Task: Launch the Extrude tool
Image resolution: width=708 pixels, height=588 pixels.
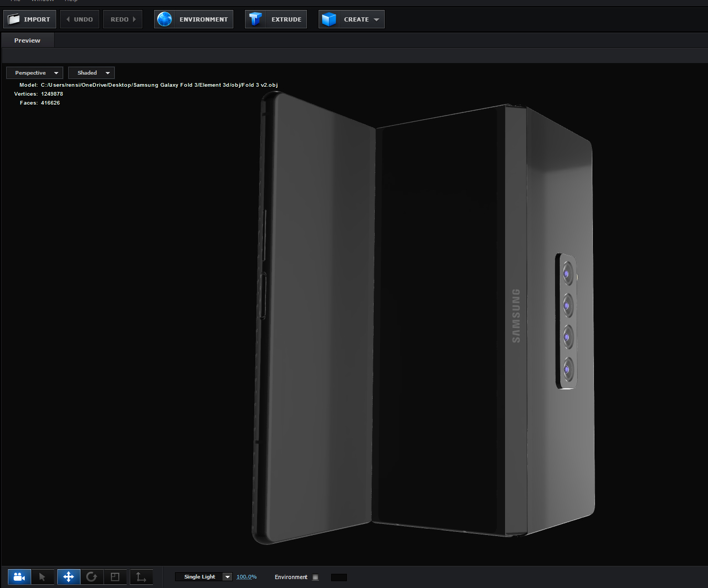Action: click(276, 19)
